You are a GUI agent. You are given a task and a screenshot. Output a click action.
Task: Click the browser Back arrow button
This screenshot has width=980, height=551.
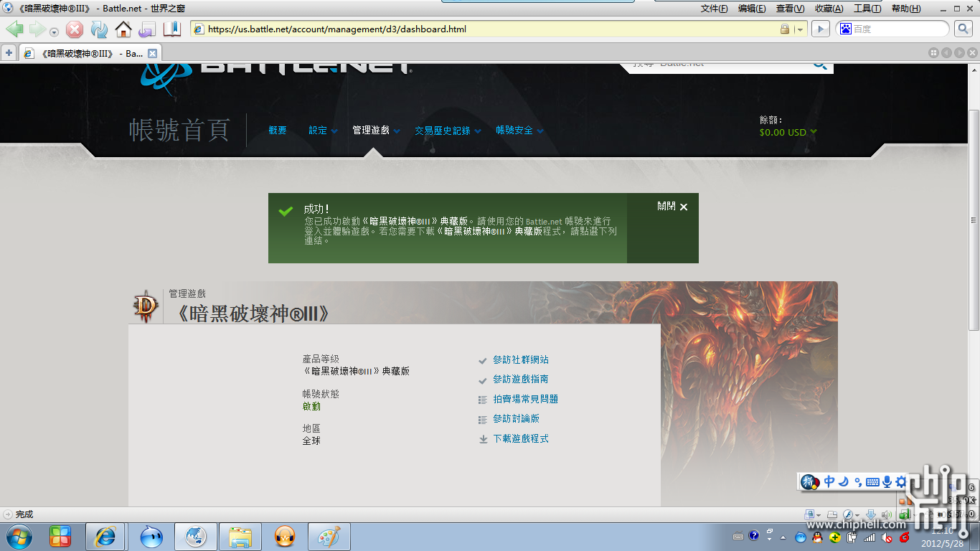pyautogui.click(x=15, y=29)
